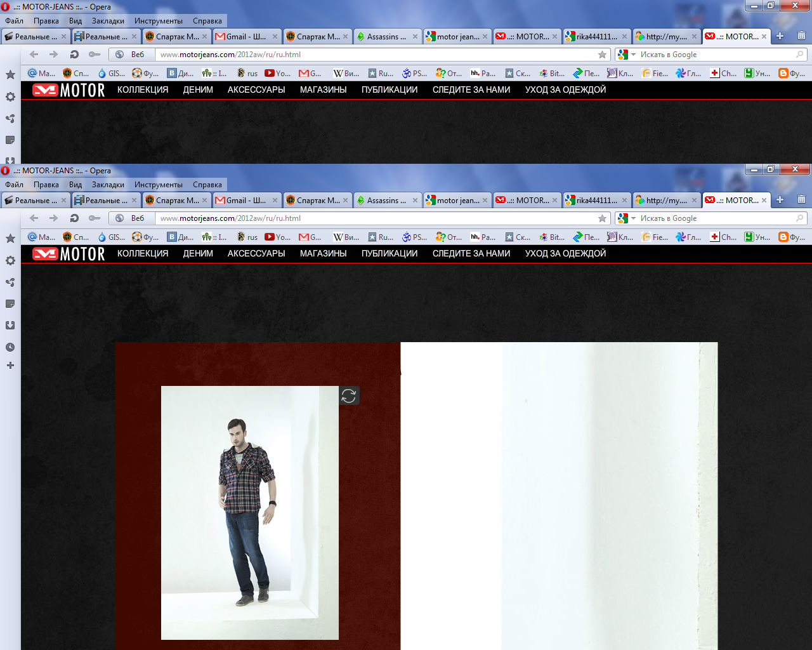
Task: Open the Wikipedia bookmark in the front window
Action: tap(346, 237)
